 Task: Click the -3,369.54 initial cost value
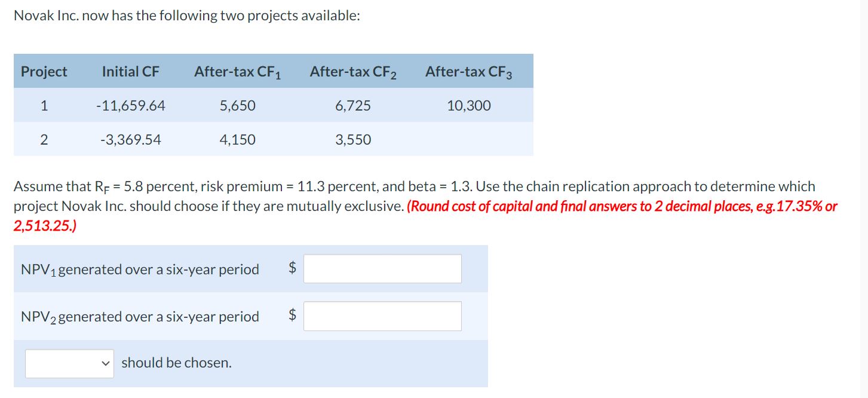pos(130,139)
